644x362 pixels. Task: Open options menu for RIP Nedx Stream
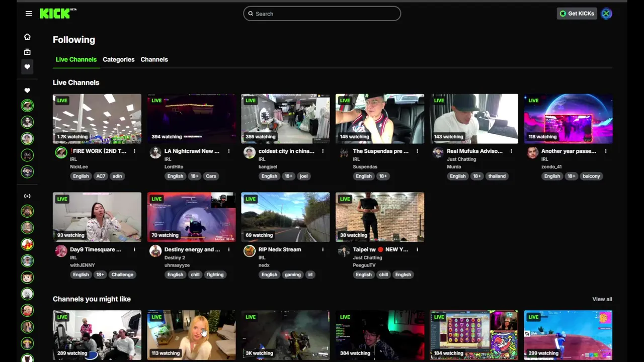point(323,249)
